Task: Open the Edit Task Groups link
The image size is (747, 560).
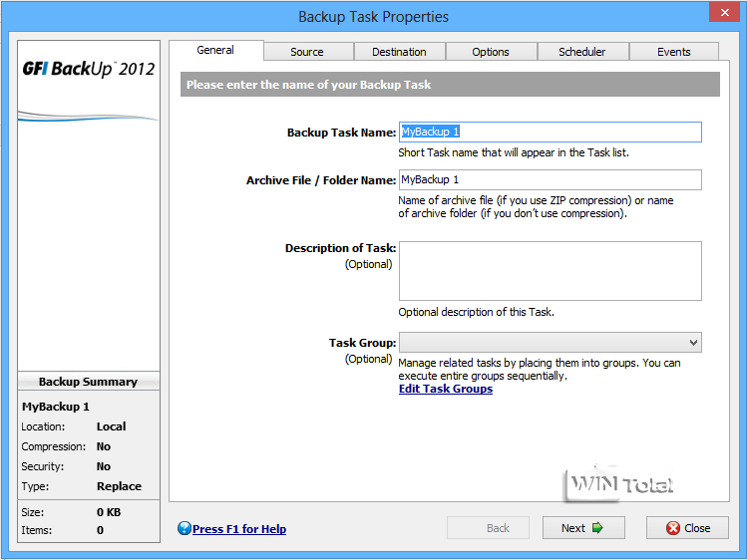Action: (x=446, y=389)
